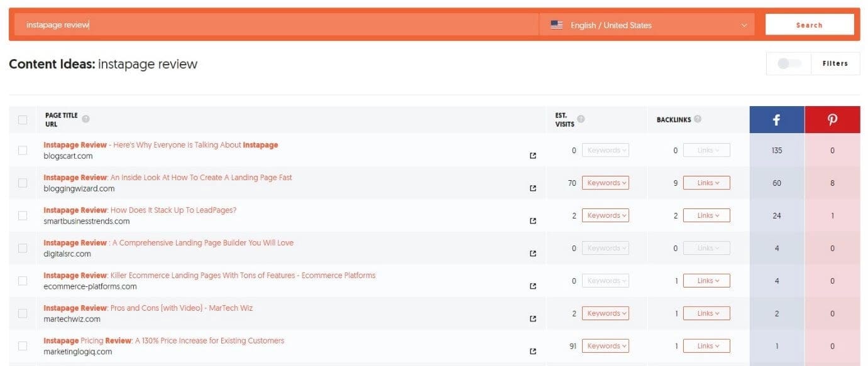The image size is (868, 366).
Task: Expand Links dropdown for marketinglogiq.com
Action: pos(706,346)
